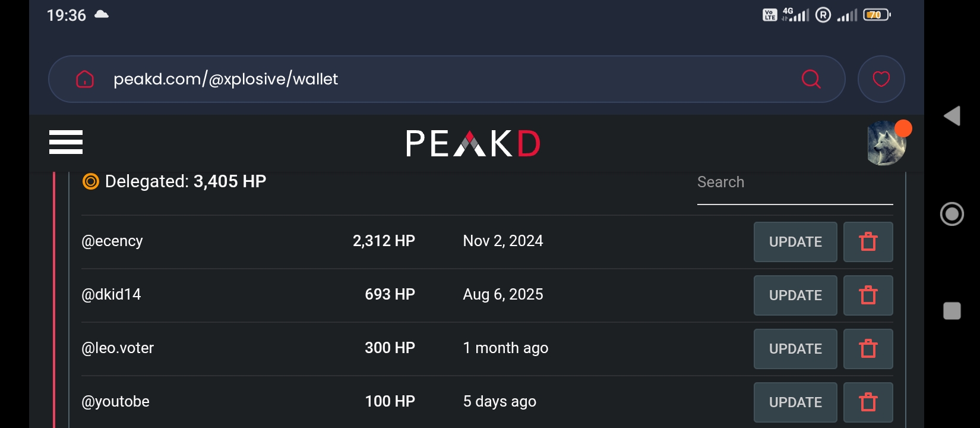
Task: Tap the red search icon in address bar
Action: [x=811, y=79]
